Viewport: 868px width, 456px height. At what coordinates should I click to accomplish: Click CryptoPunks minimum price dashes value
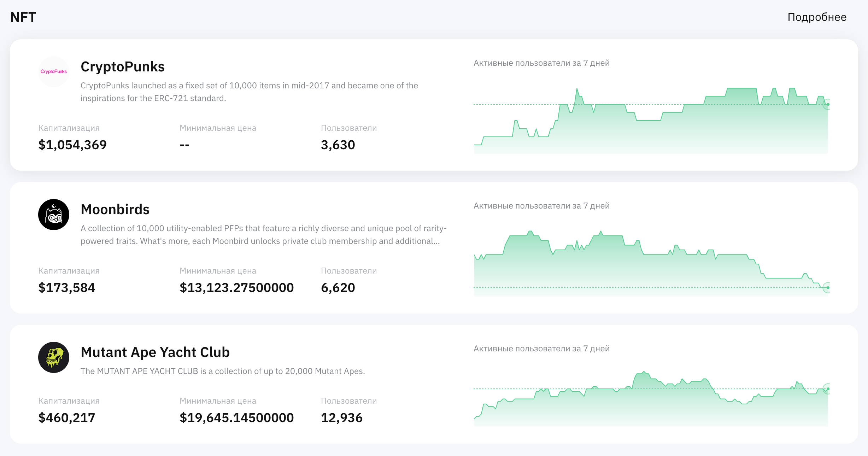click(184, 145)
